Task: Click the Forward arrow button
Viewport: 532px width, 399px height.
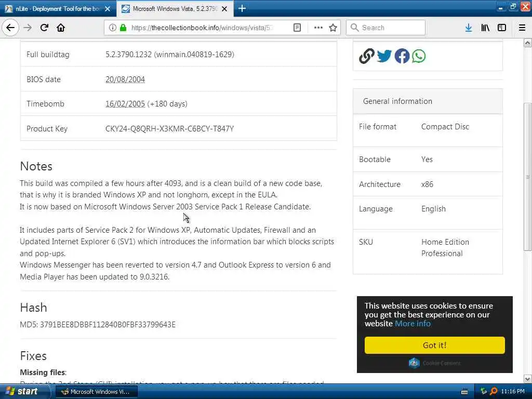Action: [28, 28]
